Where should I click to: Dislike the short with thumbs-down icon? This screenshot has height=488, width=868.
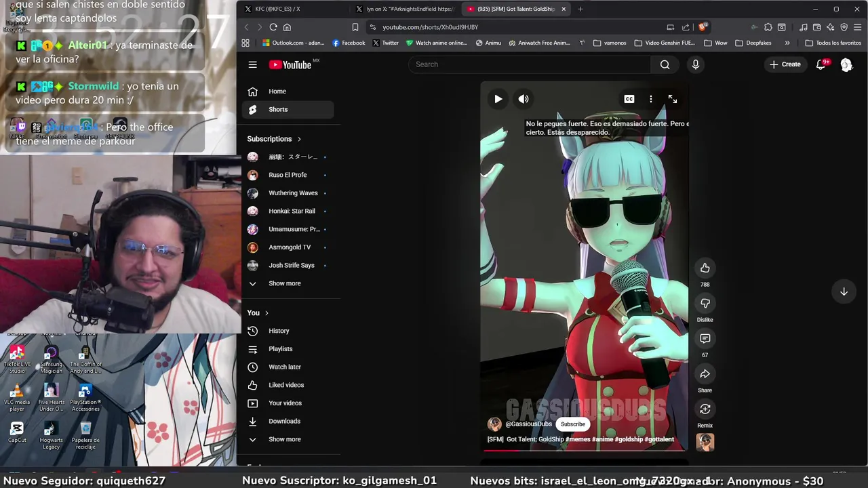pyautogui.click(x=705, y=303)
